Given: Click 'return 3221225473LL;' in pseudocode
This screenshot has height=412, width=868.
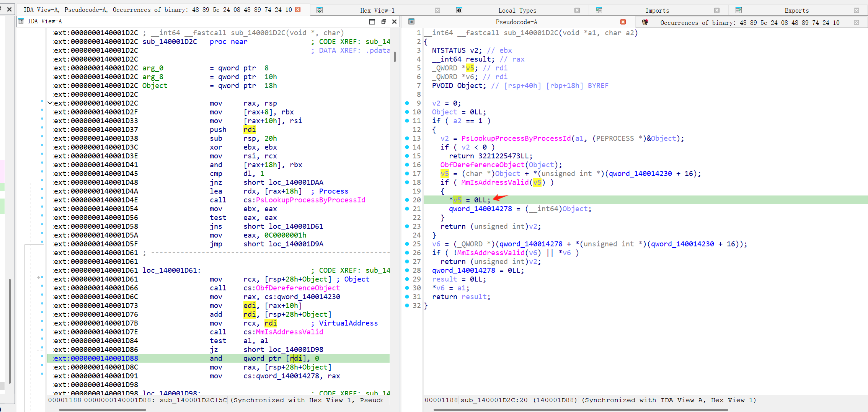Looking at the screenshot, I should [x=491, y=156].
